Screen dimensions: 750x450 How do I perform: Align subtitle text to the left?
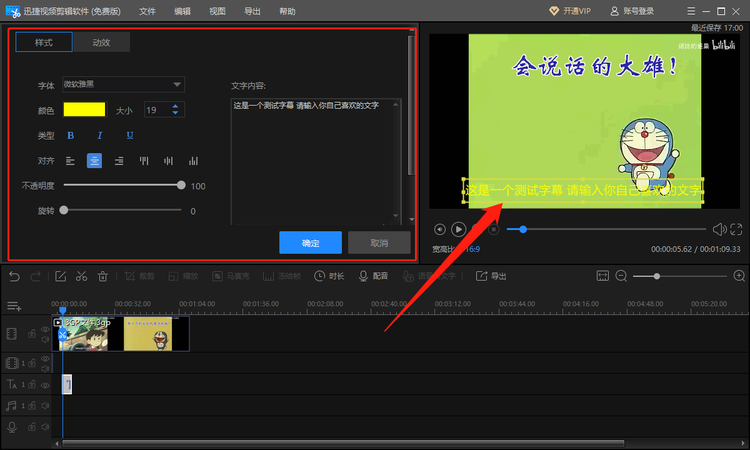point(70,161)
